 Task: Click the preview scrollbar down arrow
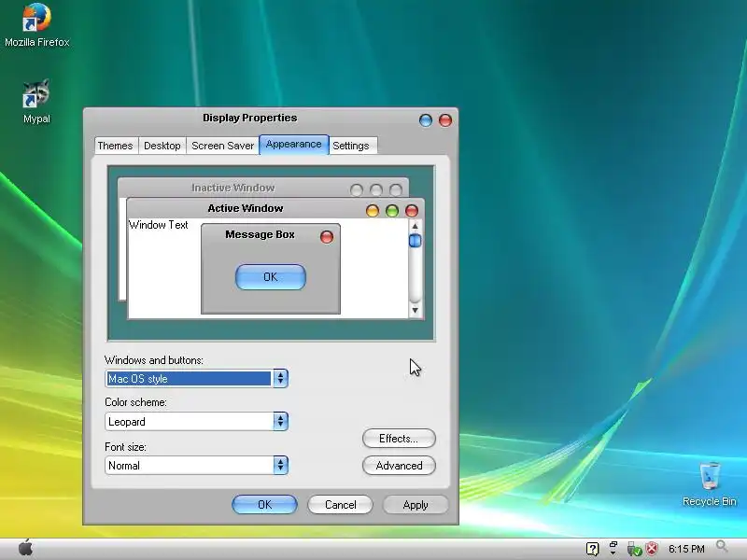click(x=415, y=311)
